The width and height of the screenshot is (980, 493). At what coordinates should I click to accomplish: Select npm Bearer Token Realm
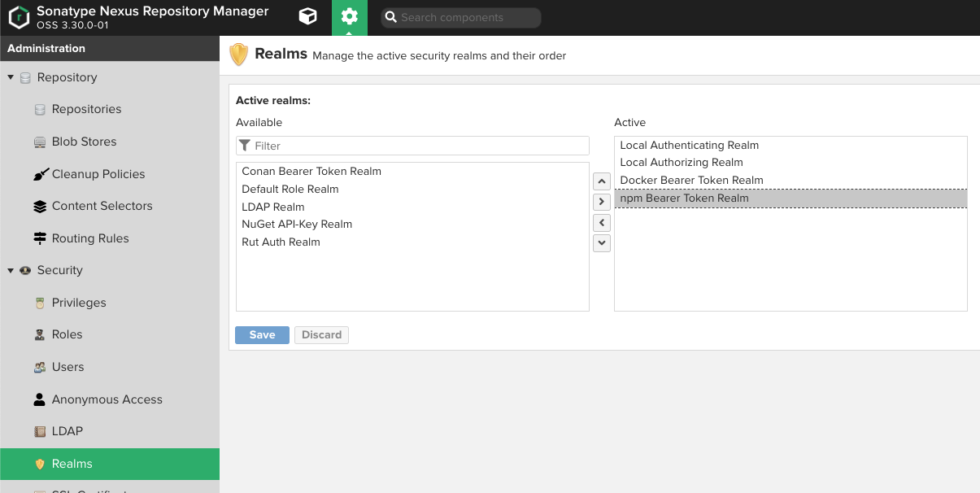791,199
